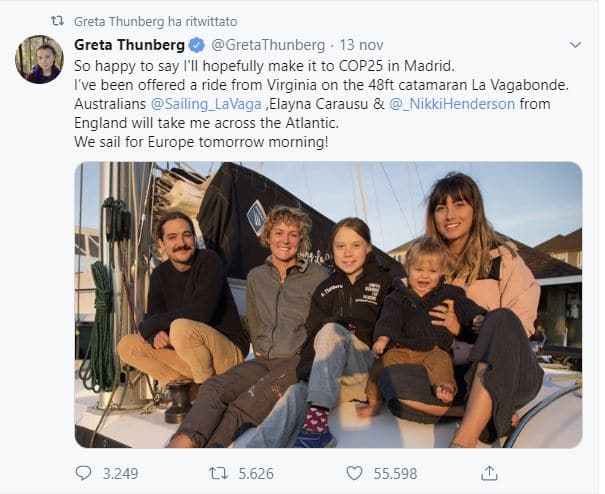This screenshot has width=605, height=494.
Task: Like the tweet with the heart icon
Action: 354,472
